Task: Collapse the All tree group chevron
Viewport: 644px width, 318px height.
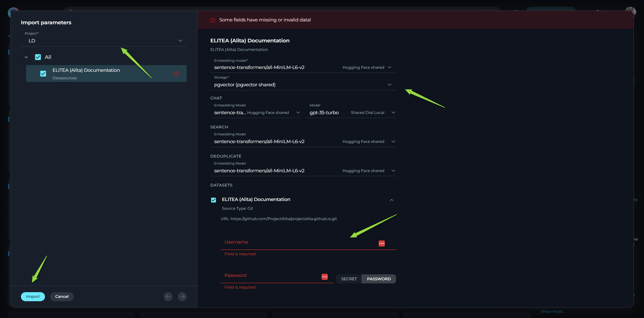Action: 26,57
